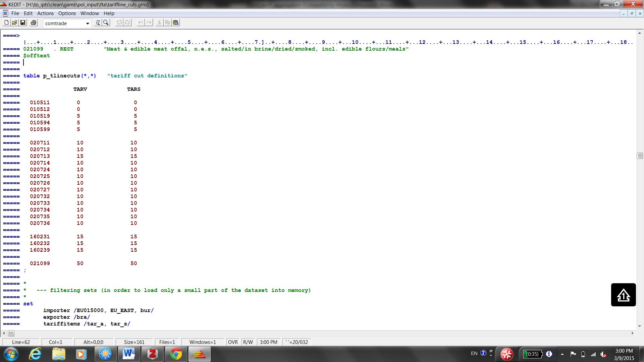This screenshot has width=644, height=362.
Task: Save file using the floppy disk icon
Action: click(23, 22)
